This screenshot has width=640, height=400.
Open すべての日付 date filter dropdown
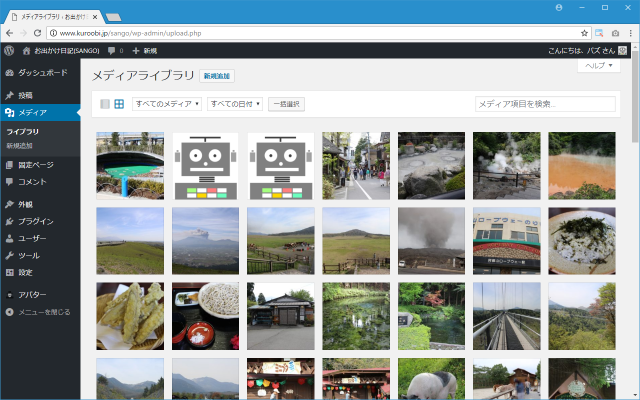click(x=235, y=104)
